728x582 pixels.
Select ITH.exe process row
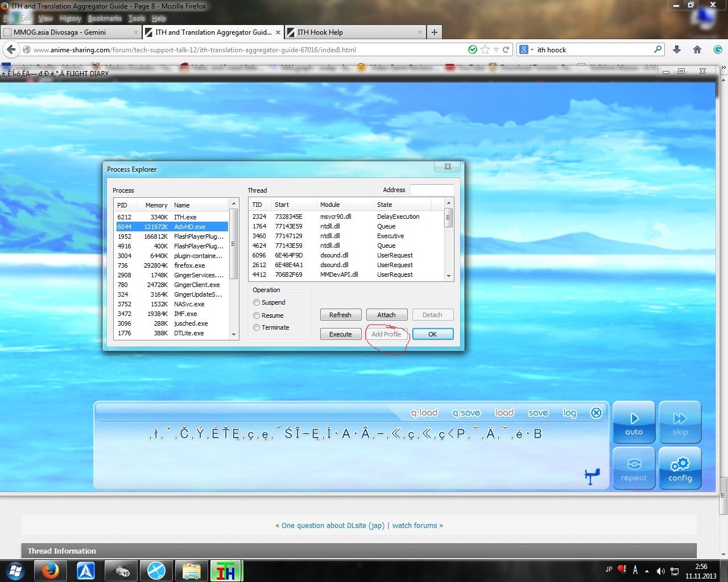[172, 217]
